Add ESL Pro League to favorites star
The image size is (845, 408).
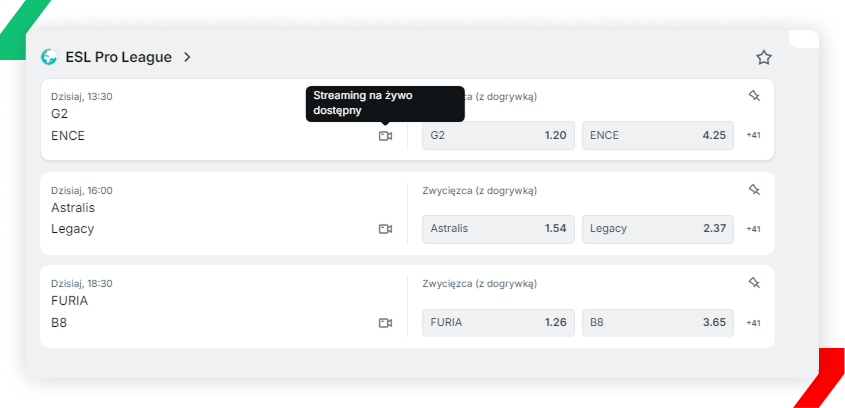click(764, 58)
